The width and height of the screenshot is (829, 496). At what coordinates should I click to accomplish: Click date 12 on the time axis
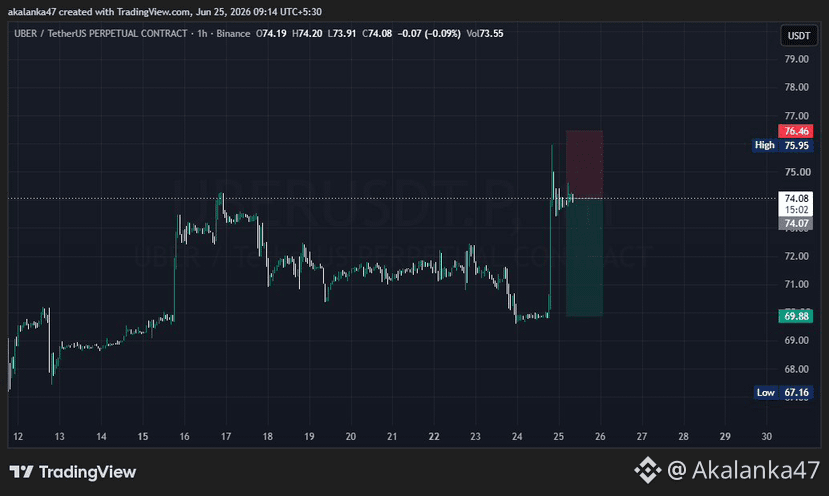(18, 436)
